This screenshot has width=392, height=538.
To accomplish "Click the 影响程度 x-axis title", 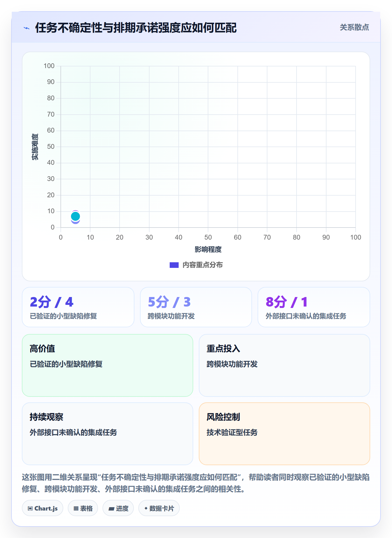I will pos(208,249).
